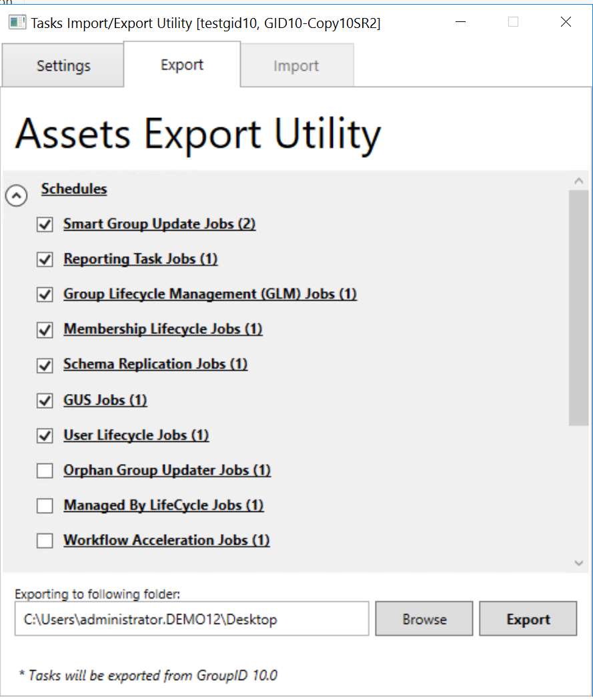Screen dimensions: 593x700
Task: Click the scrollbar's up arrow
Action: [580, 179]
